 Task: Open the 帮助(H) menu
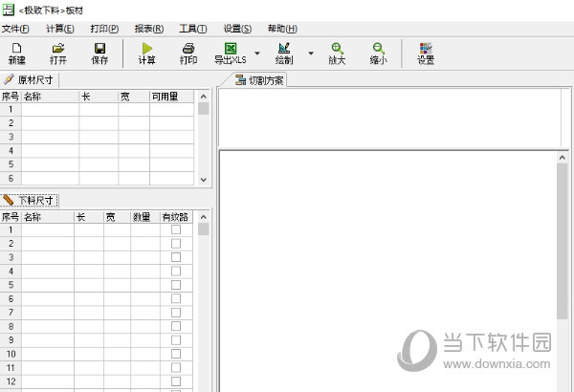[282, 29]
